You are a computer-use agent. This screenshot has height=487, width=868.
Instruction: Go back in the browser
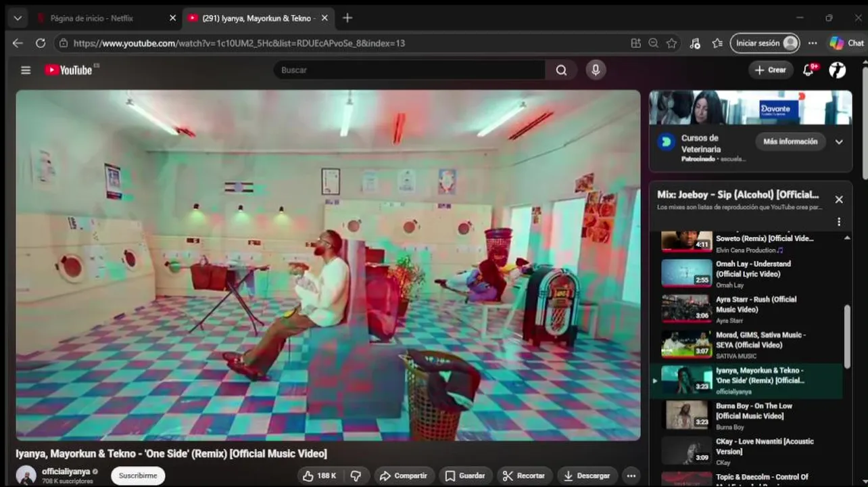[x=18, y=43]
